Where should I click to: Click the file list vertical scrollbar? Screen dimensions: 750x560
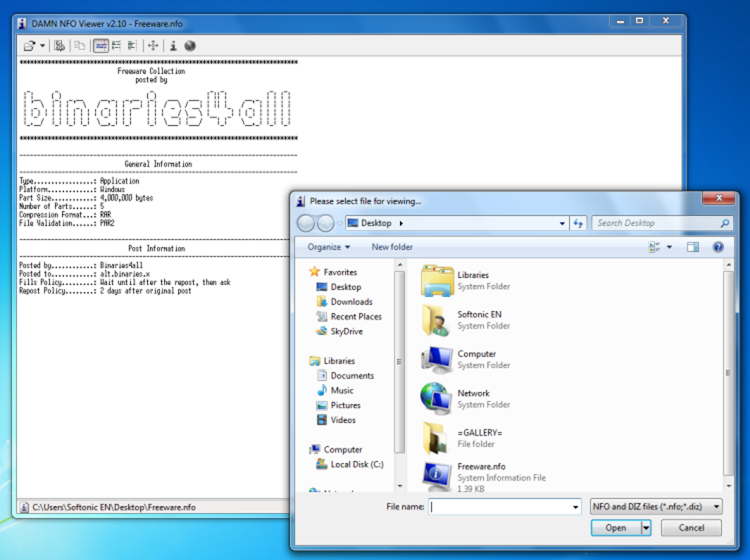729,373
